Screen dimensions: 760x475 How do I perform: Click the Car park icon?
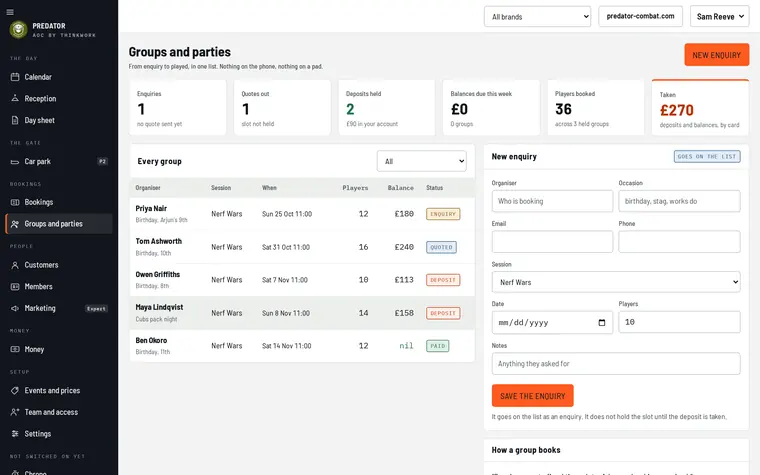(15, 161)
